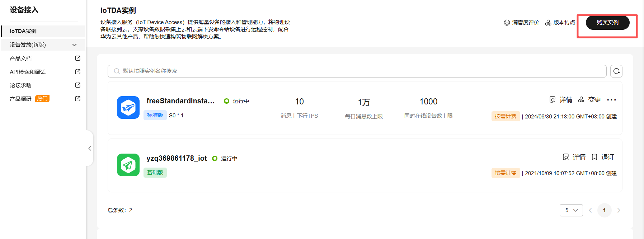644x239 pixels.
Task: Click the 退订 bookmark icon
Action: pyautogui.click(x=594, y=157)
